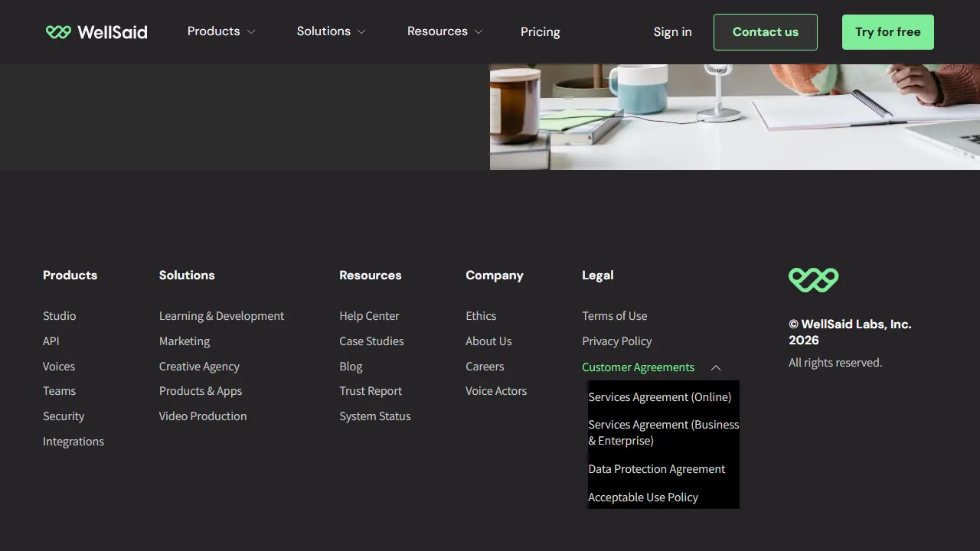The width and height of the screenshot is (980, 551).
Task: Click the green WellSaid footer logo
Action: (813, 280)
